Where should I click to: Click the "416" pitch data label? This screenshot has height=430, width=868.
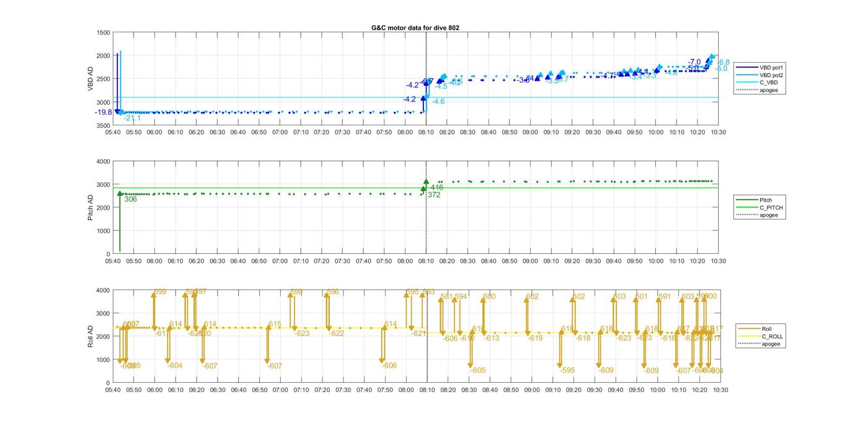pos(437,187)
